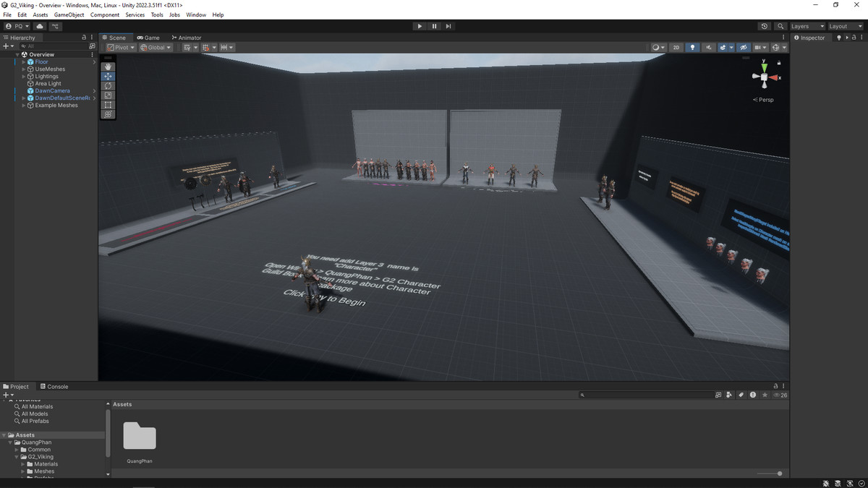Open the PQ account dropdown
Image resolution: width=868 pixels, height=488 pixels.
click(17, 26)
